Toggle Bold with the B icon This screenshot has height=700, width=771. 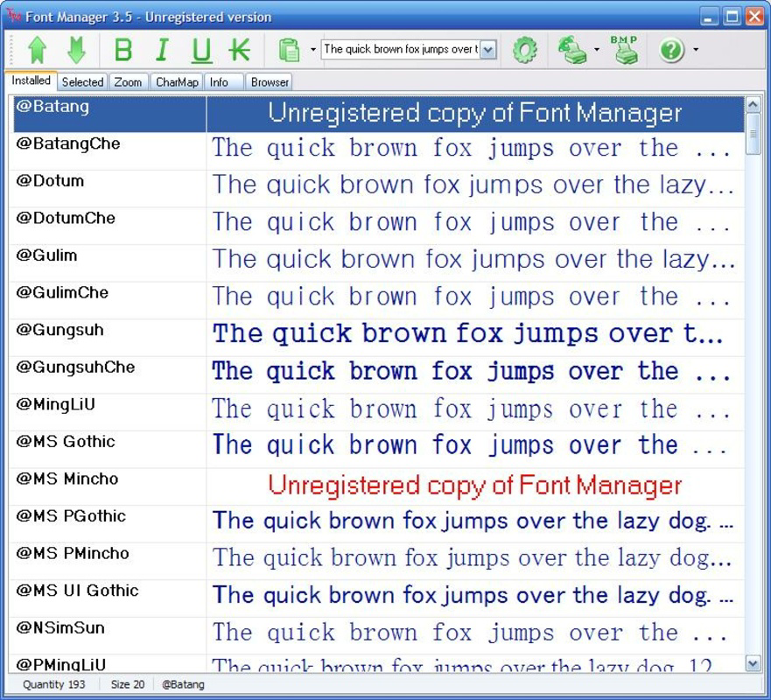(123, 50)
